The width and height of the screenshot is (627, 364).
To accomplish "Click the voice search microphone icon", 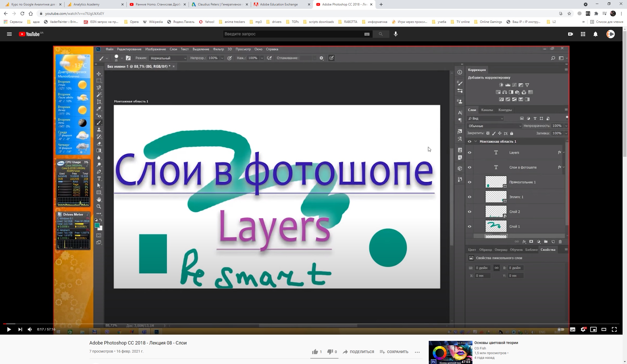I will coord(395,34).
